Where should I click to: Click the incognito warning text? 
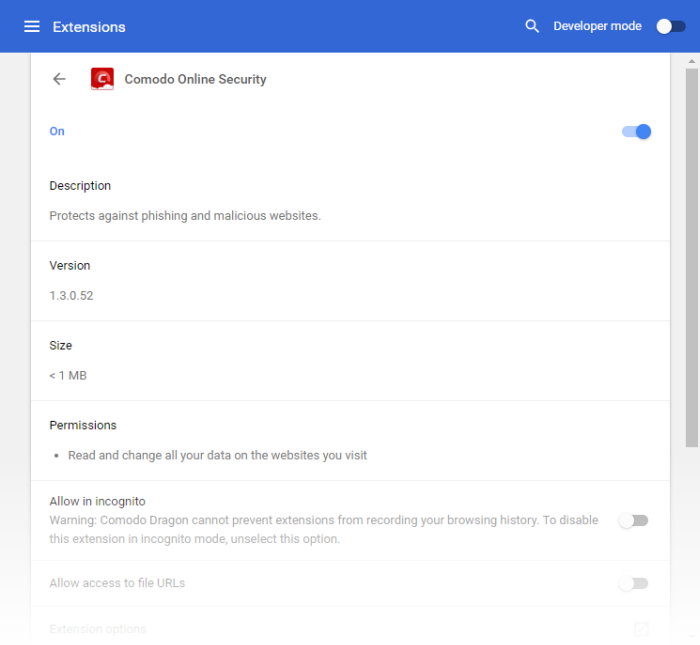[324, 529]
